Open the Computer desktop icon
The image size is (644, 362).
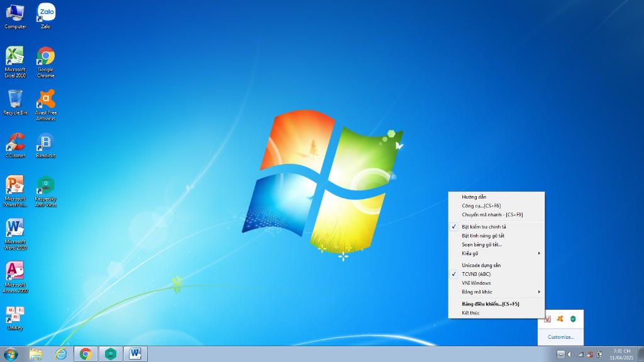[15, 16]
